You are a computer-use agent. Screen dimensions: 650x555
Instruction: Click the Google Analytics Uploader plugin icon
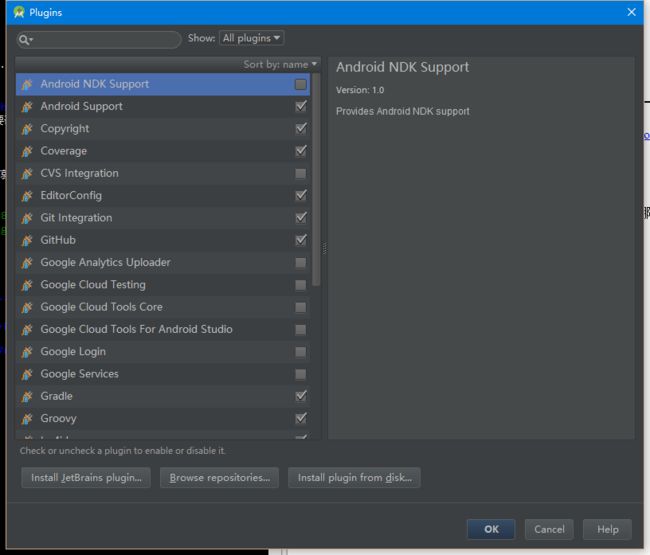27,263
